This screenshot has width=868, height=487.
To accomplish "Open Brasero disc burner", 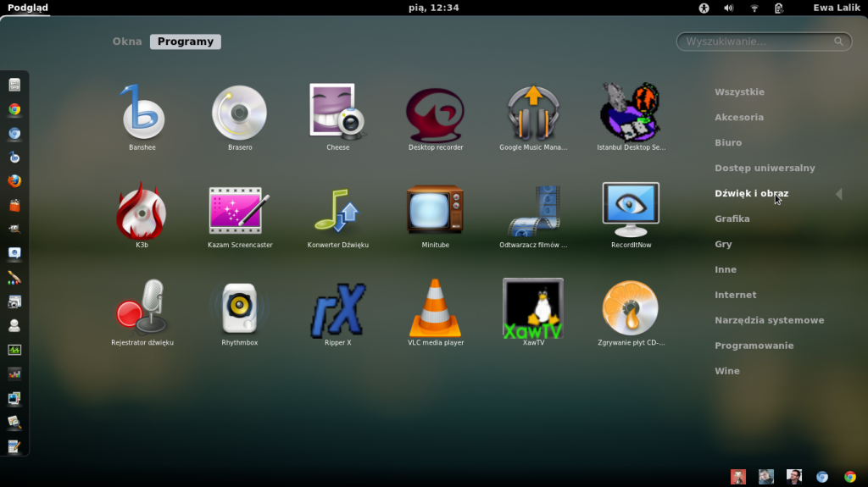I will (x=240, y=117).
